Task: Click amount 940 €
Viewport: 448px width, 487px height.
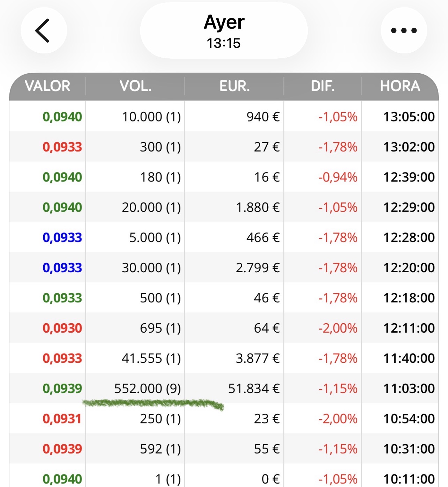Action: [263, 117]
